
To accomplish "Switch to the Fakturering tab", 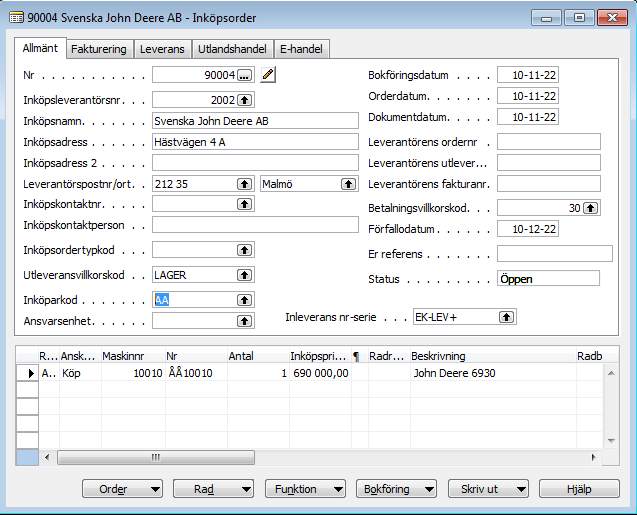I will coord(99,49).
